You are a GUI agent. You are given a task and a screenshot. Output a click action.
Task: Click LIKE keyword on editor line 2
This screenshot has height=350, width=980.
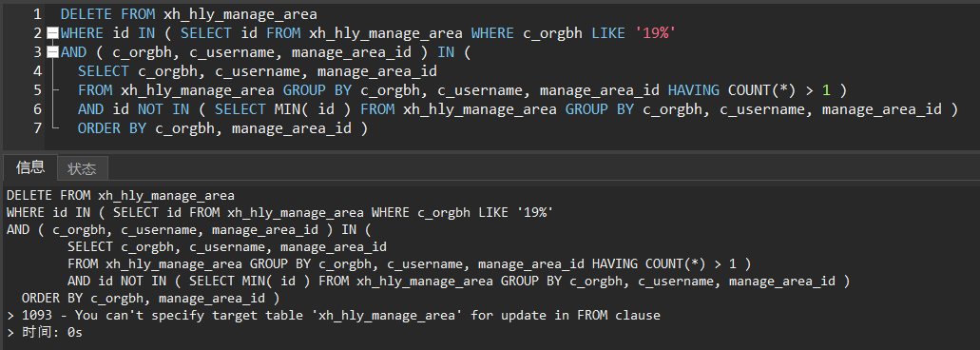pos(608,33)
